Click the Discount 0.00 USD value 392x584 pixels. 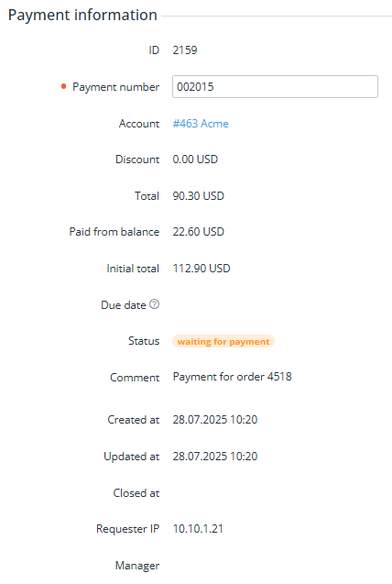tap(195, 160)
